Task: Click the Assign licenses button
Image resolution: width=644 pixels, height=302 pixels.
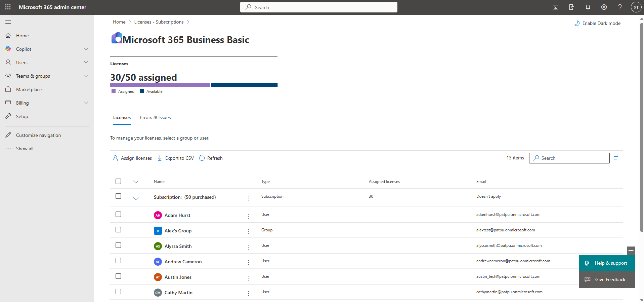Action: tap(132, 158)
